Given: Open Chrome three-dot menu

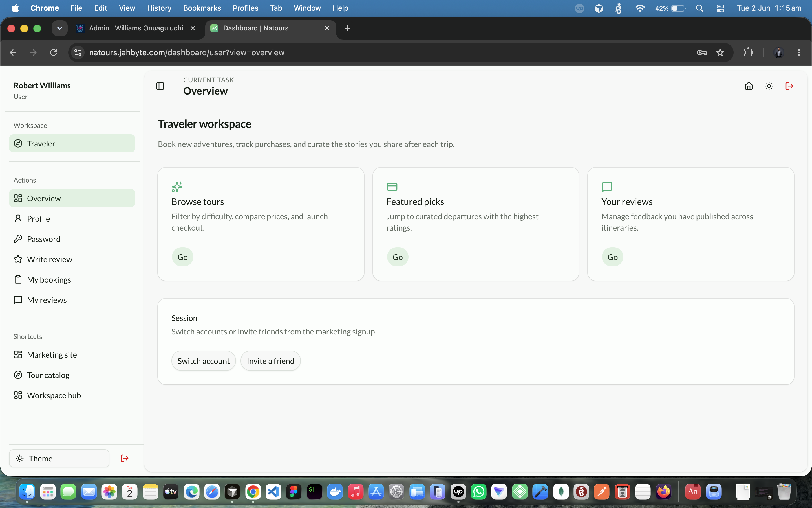Looking at the screenshot, I should [x=799, y=52].
